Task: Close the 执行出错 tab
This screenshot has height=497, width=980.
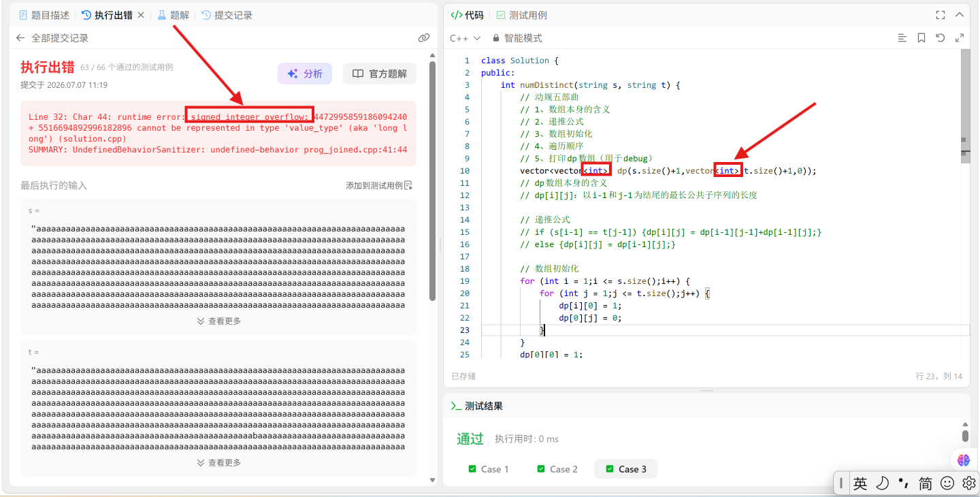Action: pyautogui.click(x=141, y=15)
